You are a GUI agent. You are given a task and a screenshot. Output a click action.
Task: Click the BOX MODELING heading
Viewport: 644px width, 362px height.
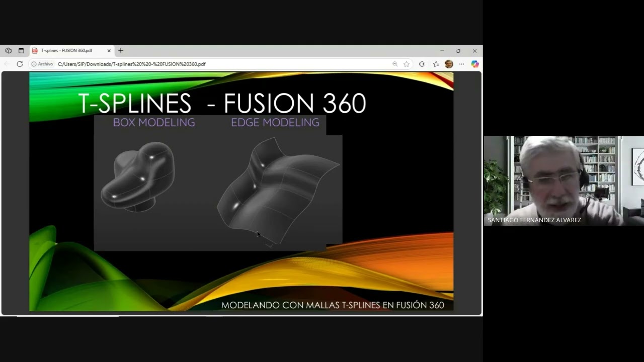(154, 122)
